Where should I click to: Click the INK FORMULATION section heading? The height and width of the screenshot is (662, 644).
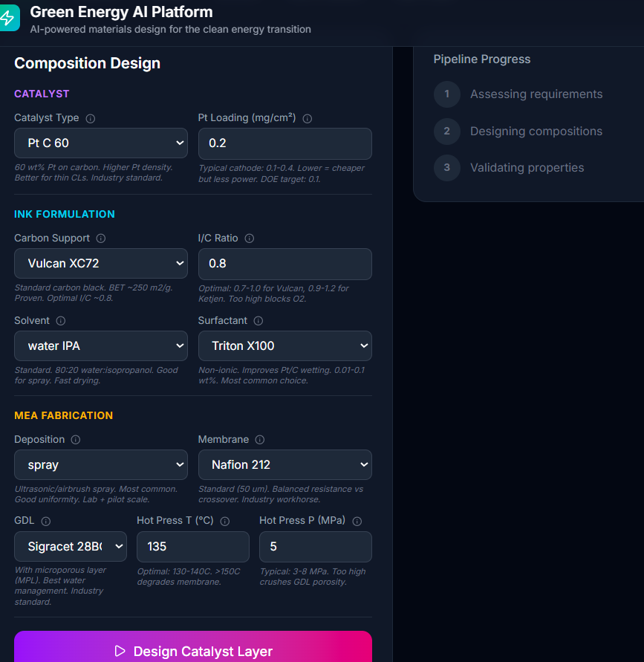(x=65, y=214)
